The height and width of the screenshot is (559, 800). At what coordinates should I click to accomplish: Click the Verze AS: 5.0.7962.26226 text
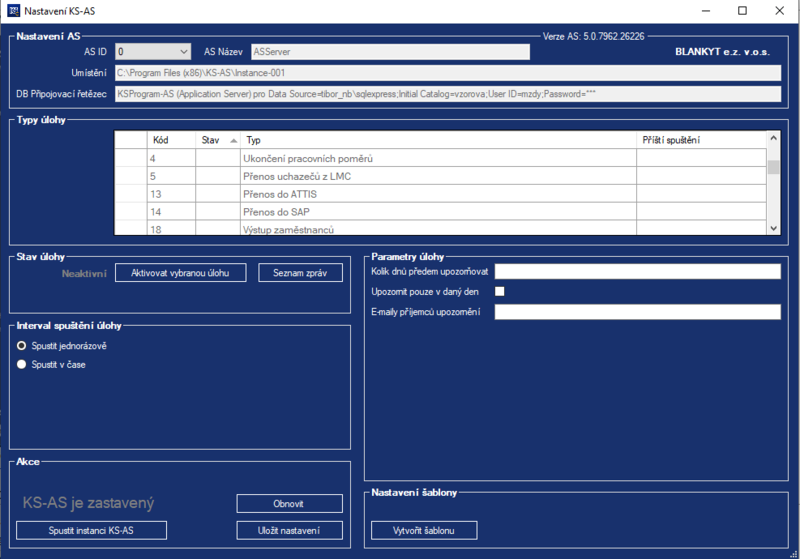pos(593,36)
